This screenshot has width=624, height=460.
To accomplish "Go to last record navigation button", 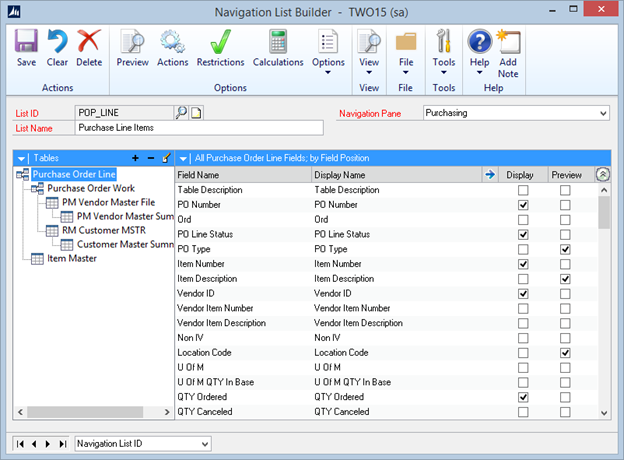I will click(x=62, y=444).
